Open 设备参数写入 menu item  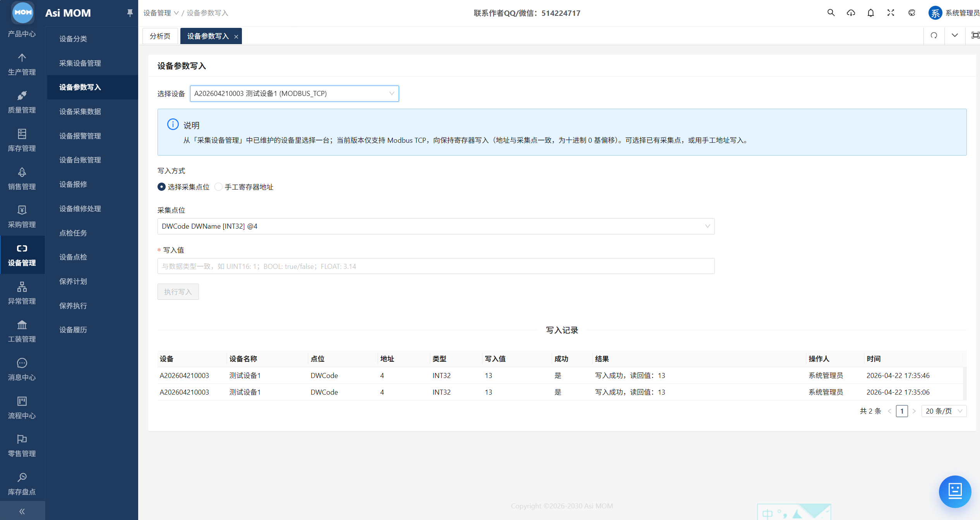(80, 87)
